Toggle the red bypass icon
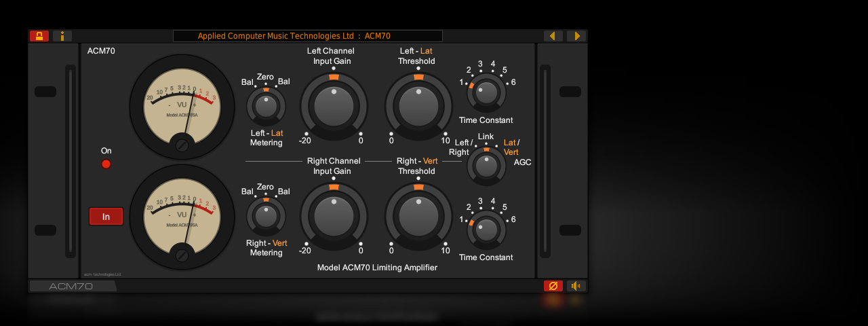Viewport: 868px width, 326px height. pyautogui.click(x=553, y=286)
